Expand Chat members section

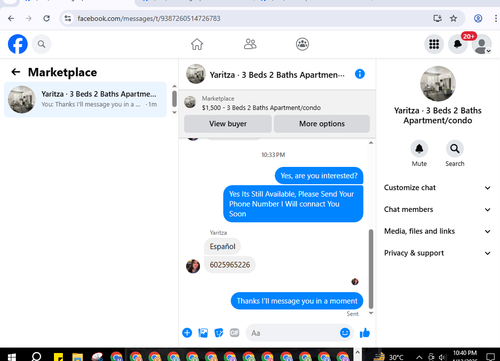437,209
